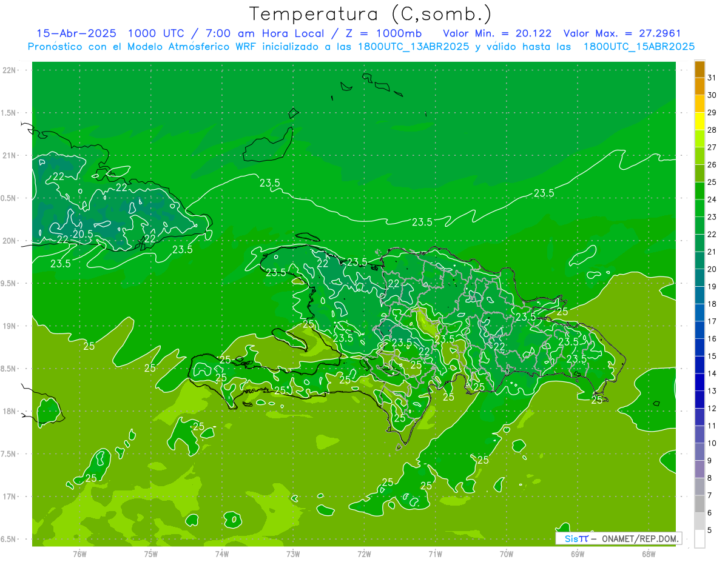Screen dimensions: 728x562
Task: Click the '70W' longitude axis label
Action: pyautogui.click(x=507, y=554)
